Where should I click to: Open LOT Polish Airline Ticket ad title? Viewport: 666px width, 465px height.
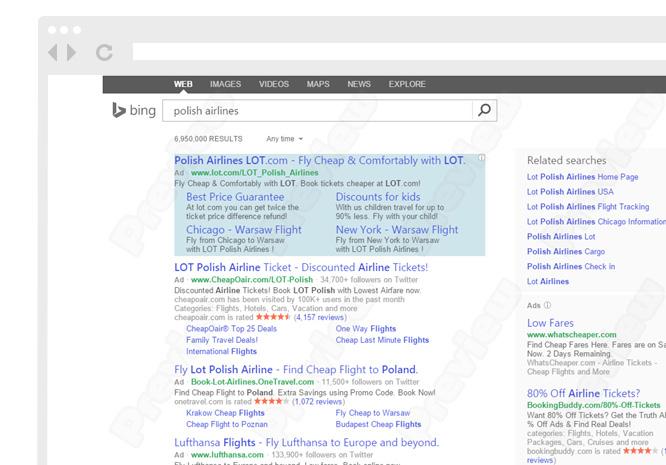point(301,268)
